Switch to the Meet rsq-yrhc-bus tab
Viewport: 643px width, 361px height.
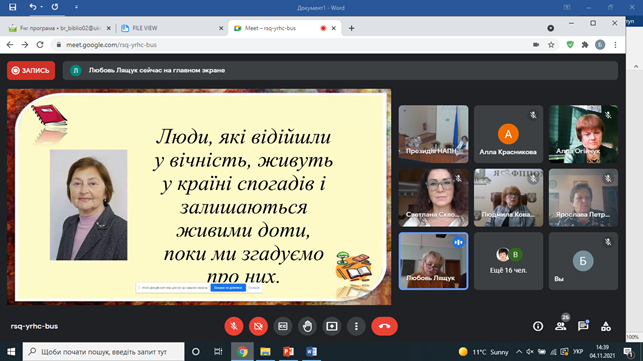click(285, 28)
